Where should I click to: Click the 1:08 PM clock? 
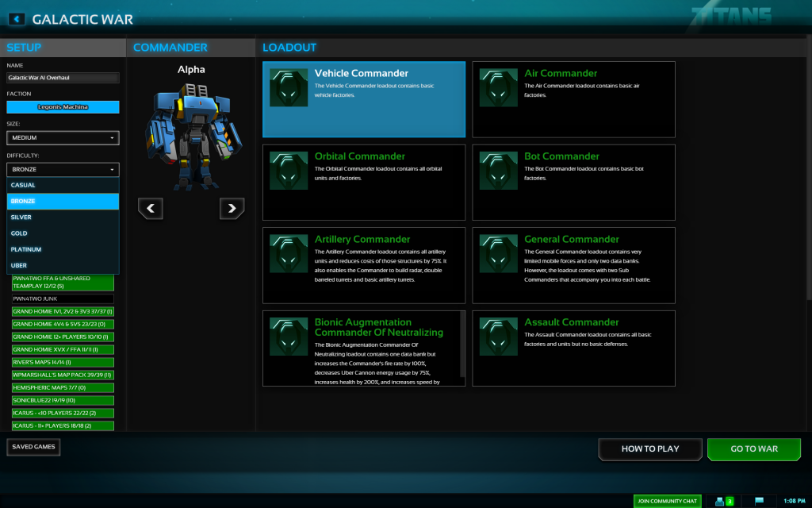tap(795, 502)
